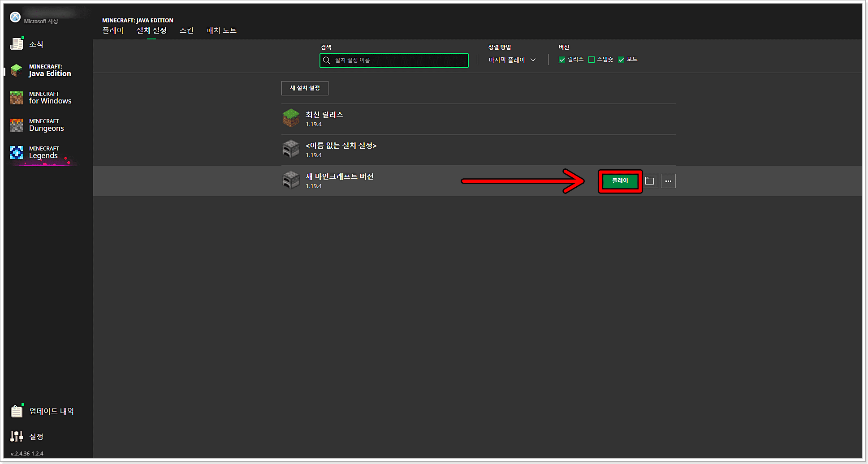This screenshot has width=868, height=464.
Task: Switch to the 플레이 tab
Action: pos(113,30)
